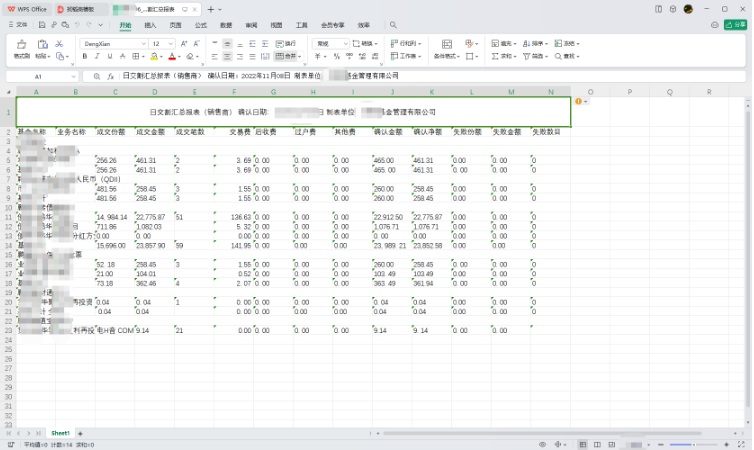The height and width of the screenshot is (450, 754).
Task: Click the zoom slider in status bar
Action: click(x=693, y=445)
